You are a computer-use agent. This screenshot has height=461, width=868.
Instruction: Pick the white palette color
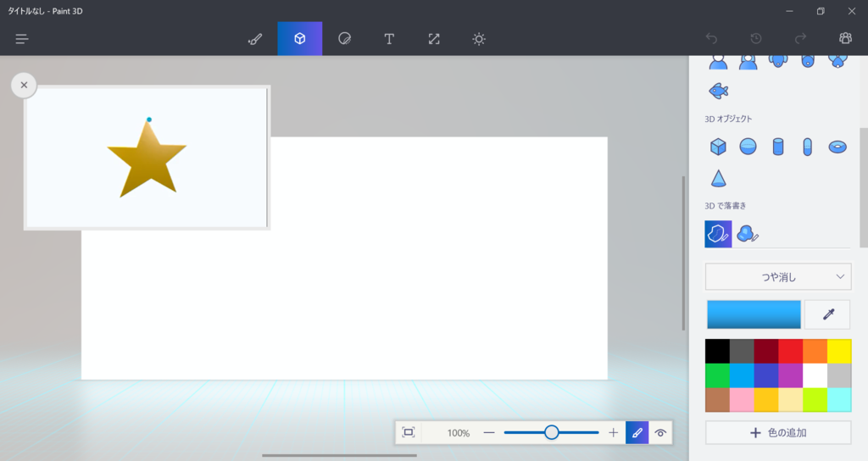(815, 375)
